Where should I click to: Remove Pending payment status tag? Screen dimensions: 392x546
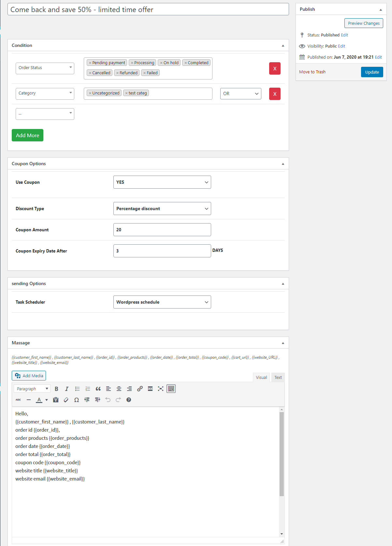pyautogui.click(x=90, y=63)
